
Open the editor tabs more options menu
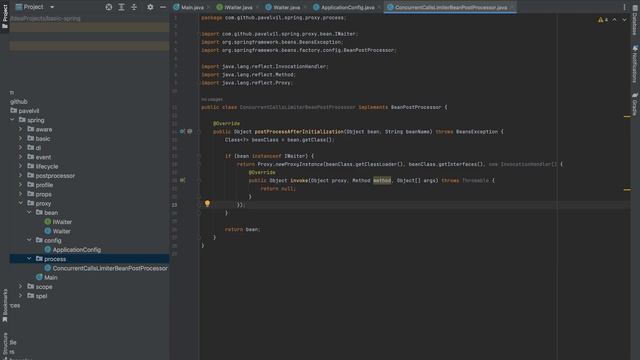pyautogui.click(x=624, y=7)
